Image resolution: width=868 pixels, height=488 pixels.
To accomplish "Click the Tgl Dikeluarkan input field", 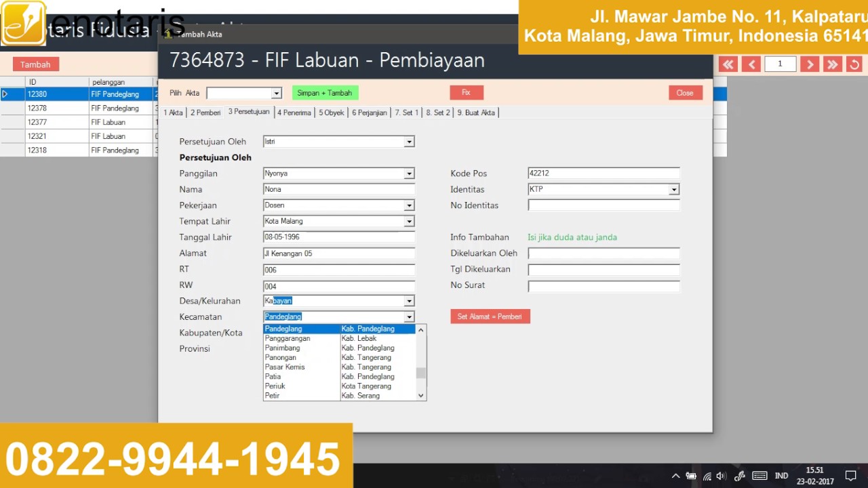I will [604, 269].
